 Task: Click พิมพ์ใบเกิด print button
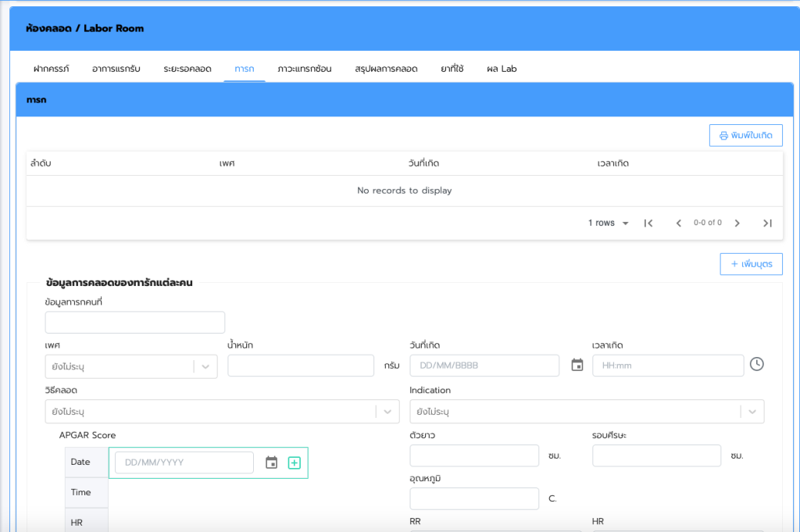745,135
